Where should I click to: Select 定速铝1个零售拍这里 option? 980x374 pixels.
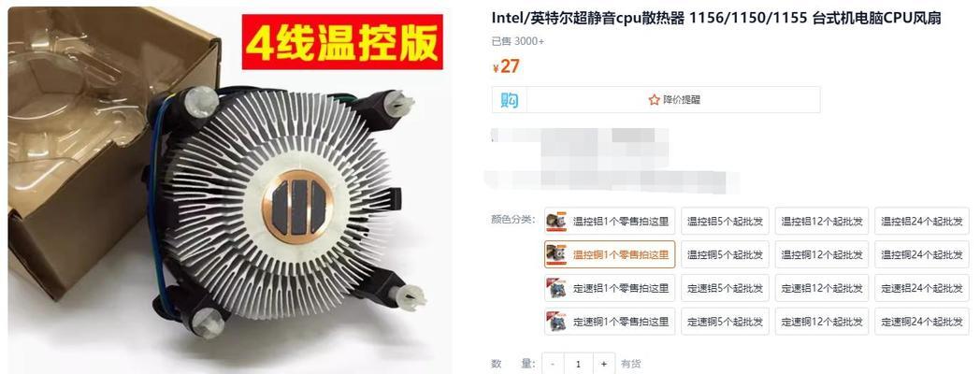point(610,288)
